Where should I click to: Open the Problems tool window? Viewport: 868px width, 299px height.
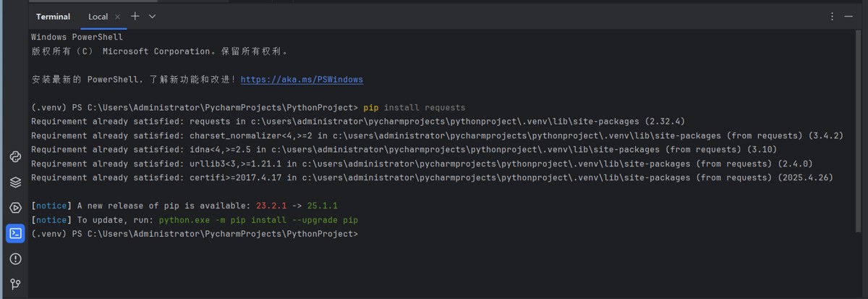tap(15, 258)
